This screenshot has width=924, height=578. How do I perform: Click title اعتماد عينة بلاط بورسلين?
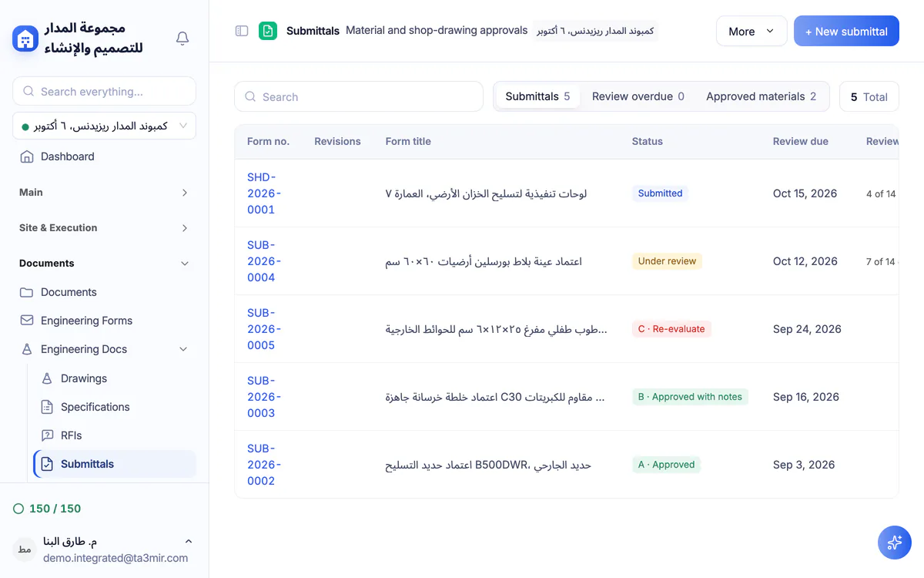[484, 261]
